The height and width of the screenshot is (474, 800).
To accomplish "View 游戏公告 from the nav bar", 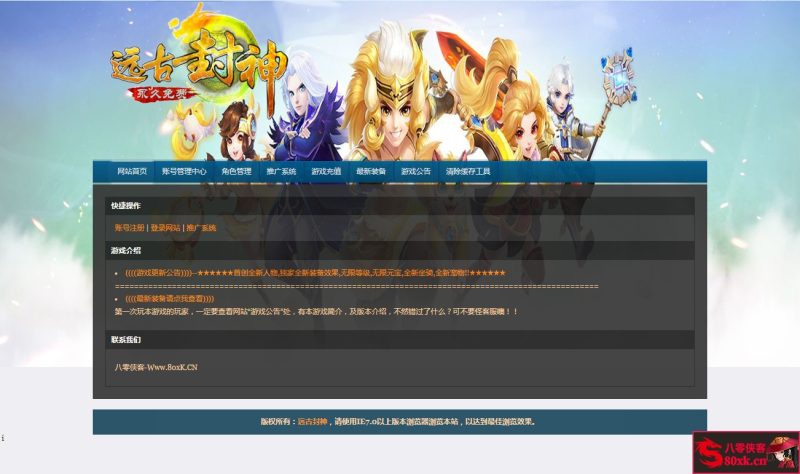I will point(416,171).
